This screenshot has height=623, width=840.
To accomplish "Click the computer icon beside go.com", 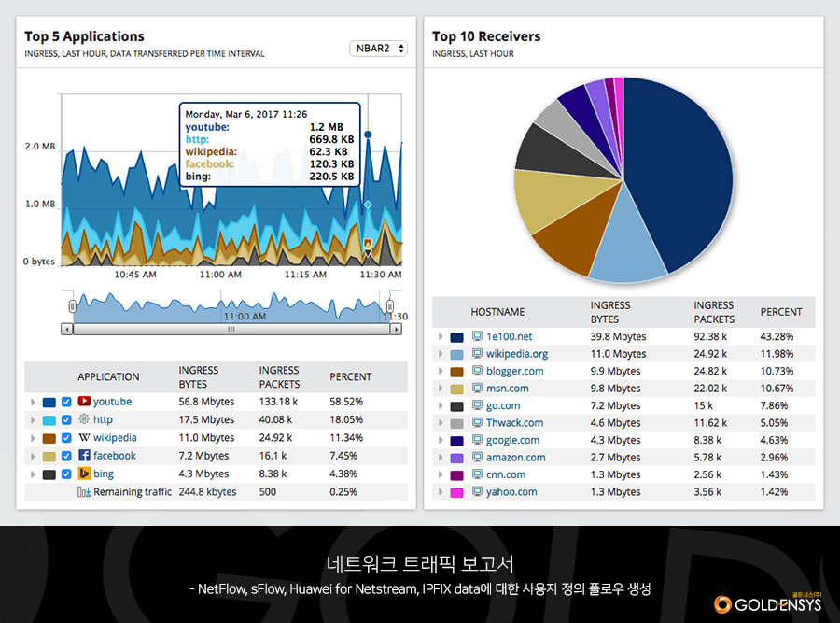I will tap(477, 405).
